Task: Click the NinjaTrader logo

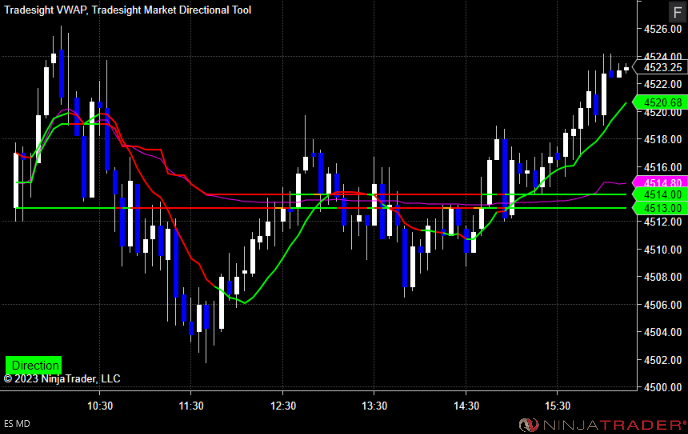Action: (602, 425)
